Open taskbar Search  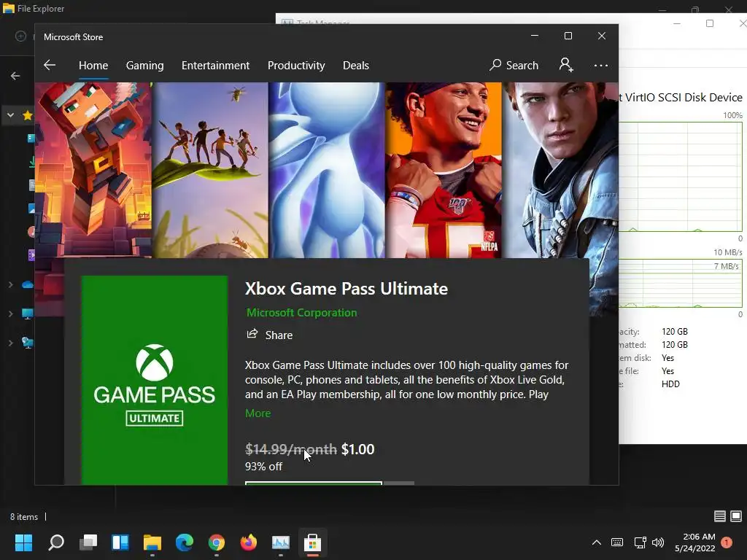click(x=55, y=542)
